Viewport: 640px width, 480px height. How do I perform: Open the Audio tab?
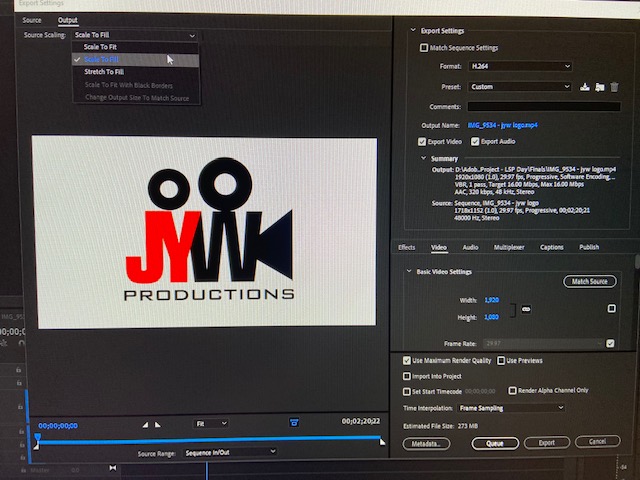click(x=470, y=247)
